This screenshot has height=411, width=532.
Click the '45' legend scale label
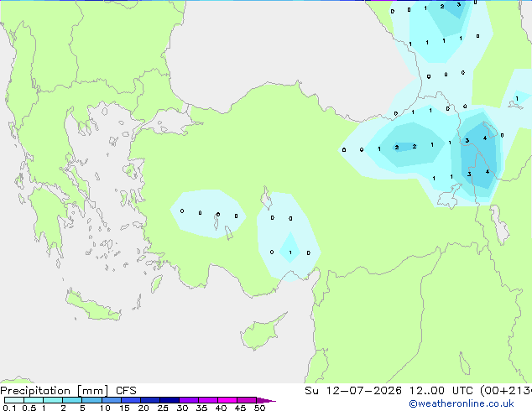(240, 408)
